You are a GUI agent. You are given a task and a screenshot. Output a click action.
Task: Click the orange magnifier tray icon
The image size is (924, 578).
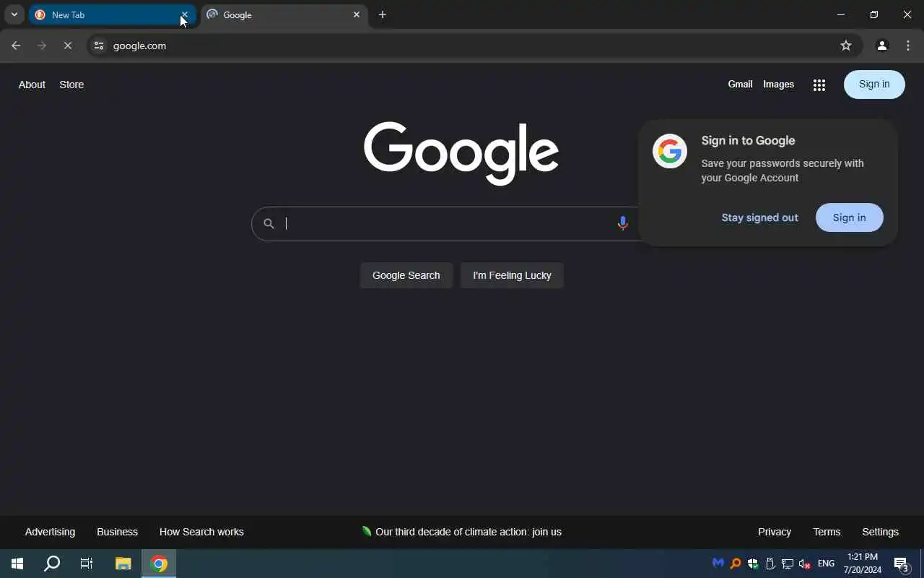click(x=736, y=564)
